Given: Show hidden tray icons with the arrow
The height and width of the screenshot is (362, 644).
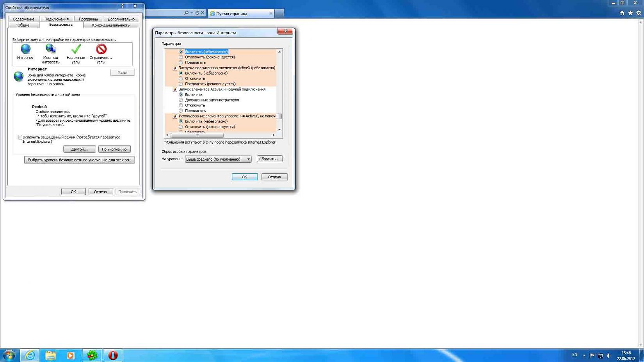Looking at the screenshot, I should 584,355.
